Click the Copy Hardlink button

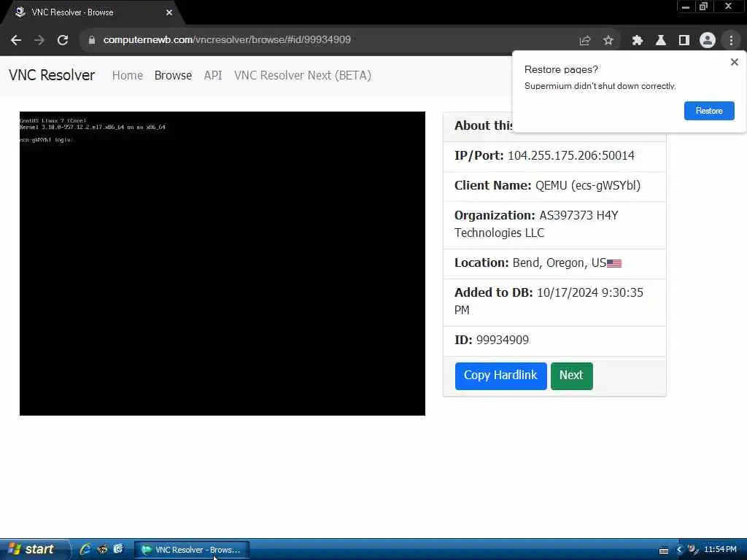click(x=500, y=376)
